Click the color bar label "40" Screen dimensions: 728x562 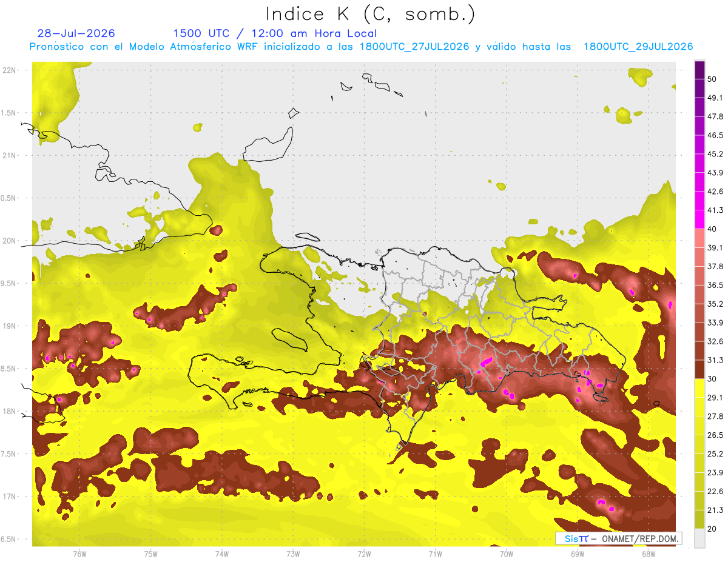point(712,229)
